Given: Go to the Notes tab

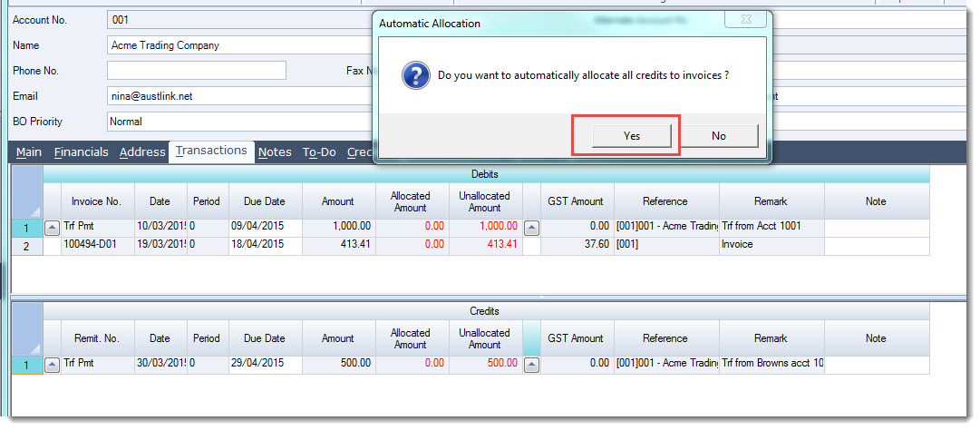Looking at the screenshot, I should pyautogui.click(x=275, y=151).
